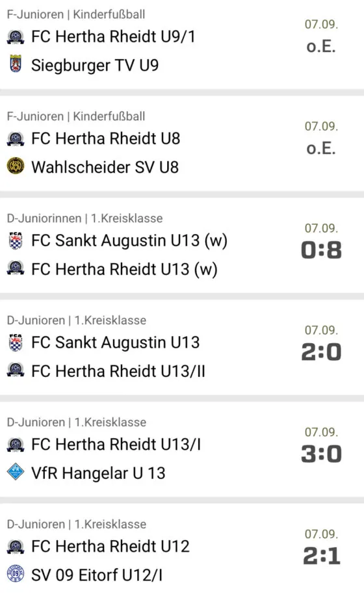364x594 pixels.
Task: Open the 2:1 match result
Action: 322,556
